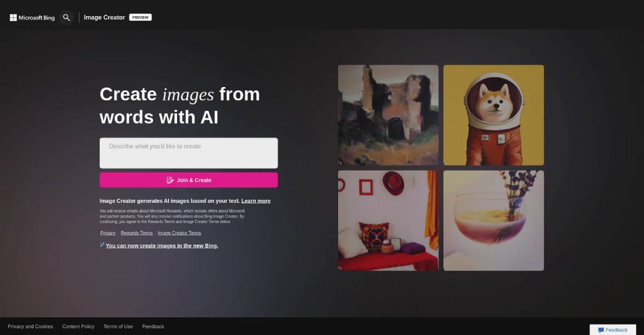Select the cocktail glass with lavender image
The width and height of the screenshot is (644, 335).
tap(493, 221)
